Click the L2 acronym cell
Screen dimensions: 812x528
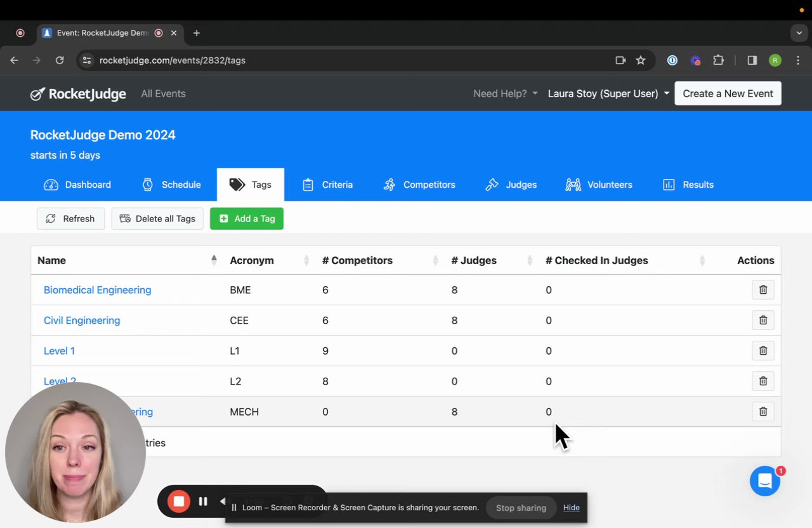tap(235, 381)
